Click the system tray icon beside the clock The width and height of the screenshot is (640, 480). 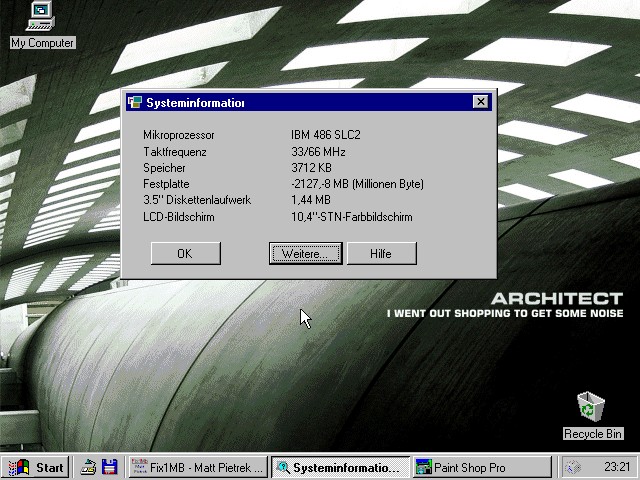click(573, 467)
